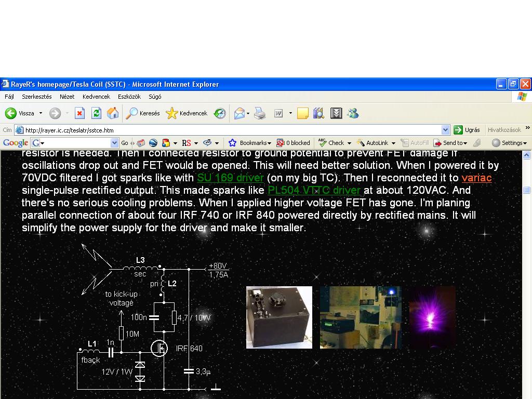This screenshot has width=532, height=399.
Task: Open the Back history dropdown arrow
Action: click(41, 113)
